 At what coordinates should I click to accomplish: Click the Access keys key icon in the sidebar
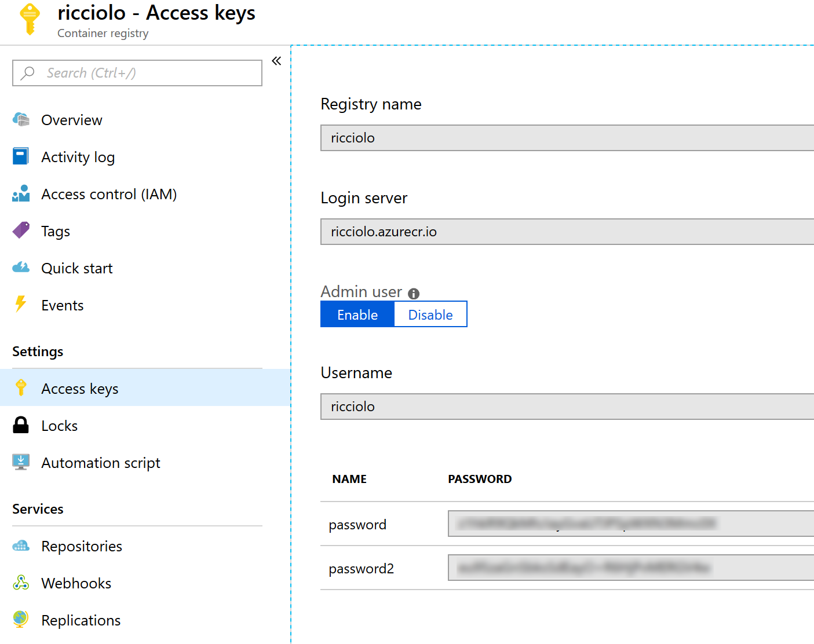click(x=21, y=387)
